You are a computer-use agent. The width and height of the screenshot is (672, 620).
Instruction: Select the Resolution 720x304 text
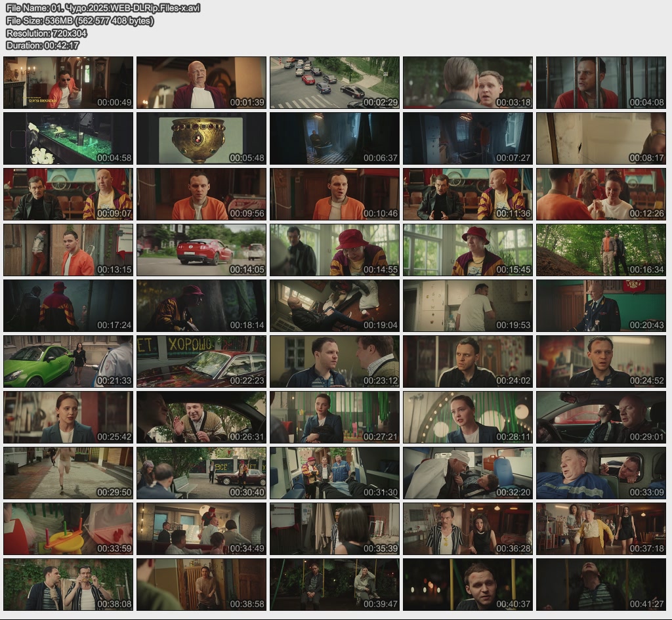[47, 33]
